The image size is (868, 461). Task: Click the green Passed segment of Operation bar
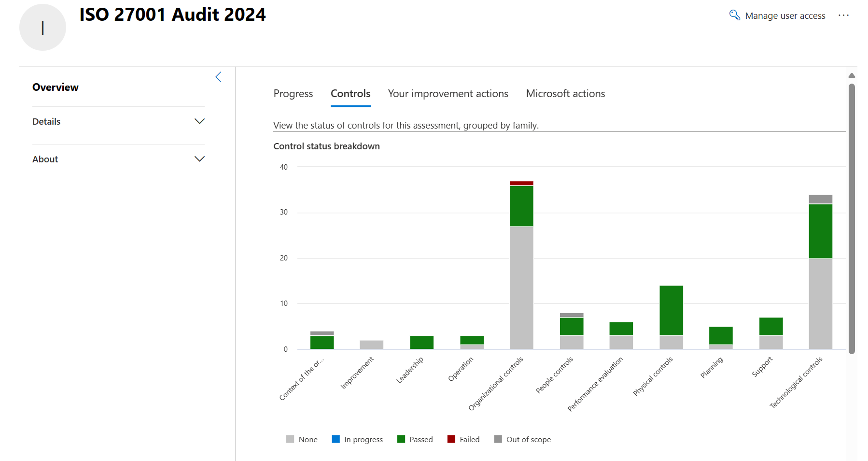(472, 340)
